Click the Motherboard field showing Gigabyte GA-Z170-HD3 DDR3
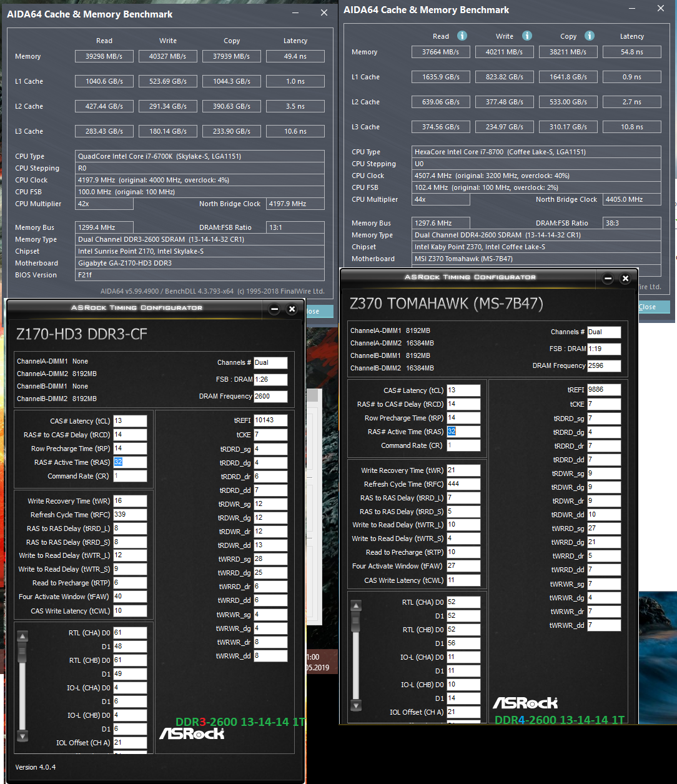Screen dimensions: 677x784 200,263
